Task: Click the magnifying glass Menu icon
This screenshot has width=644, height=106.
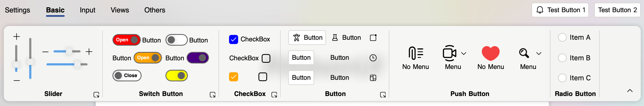Action: point(524,53)
